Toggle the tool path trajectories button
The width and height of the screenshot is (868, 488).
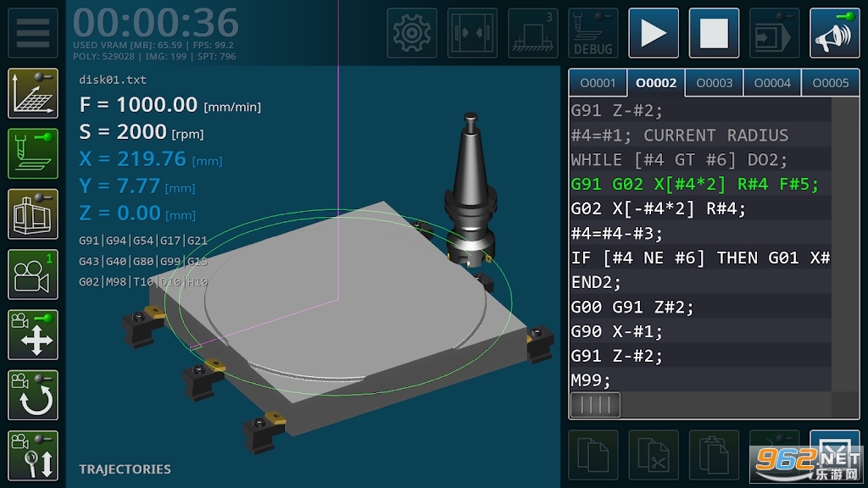[33, 153]
